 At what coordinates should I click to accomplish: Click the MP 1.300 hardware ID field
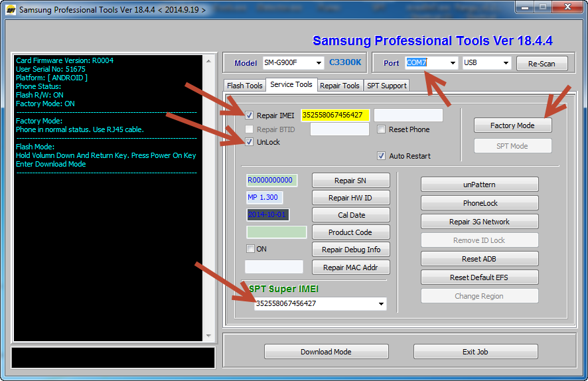265,197
